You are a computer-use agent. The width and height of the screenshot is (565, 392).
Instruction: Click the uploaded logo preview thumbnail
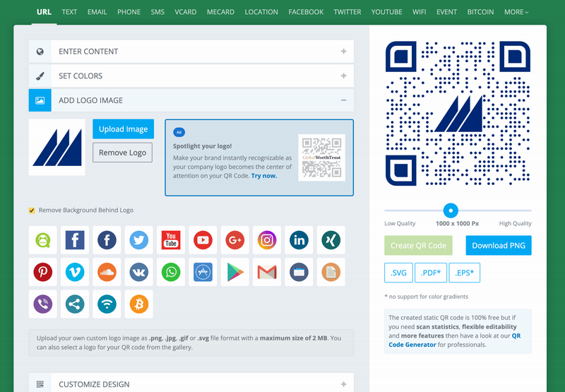click(57, 148)
